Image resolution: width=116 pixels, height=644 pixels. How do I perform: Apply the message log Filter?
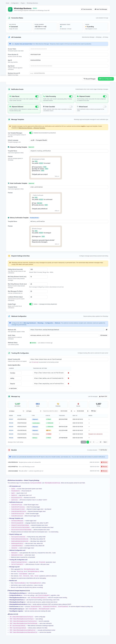(x=94, y=411)
